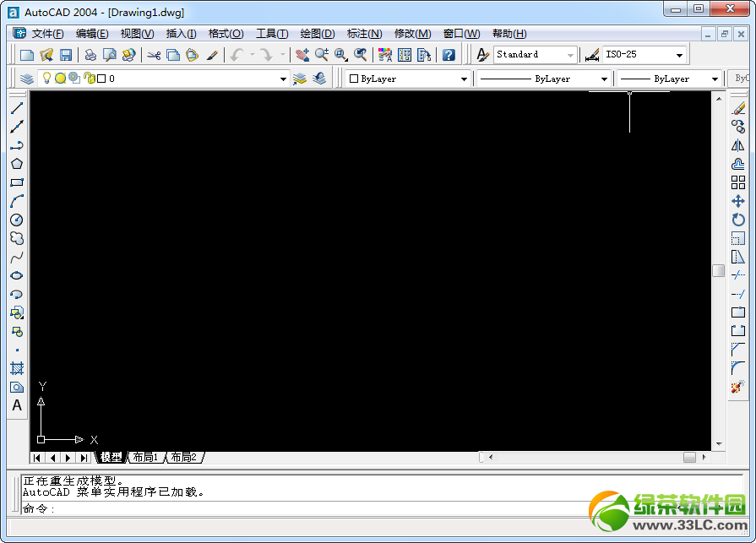Select the Rectangle draw tool
This screenshot has width=756, height=543.
(17, 182)
